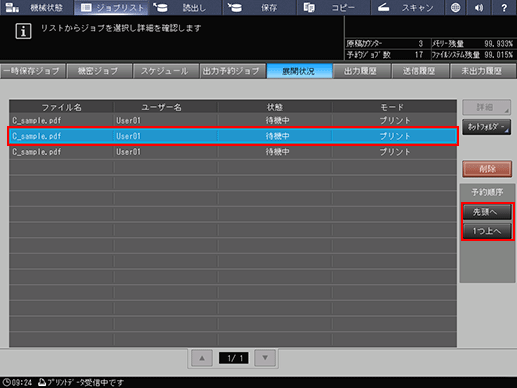Image resolution: width=517 pixels, height=388 pixels.
Task: Switch to the 出力履歴 tab
Action: (361, 71)
